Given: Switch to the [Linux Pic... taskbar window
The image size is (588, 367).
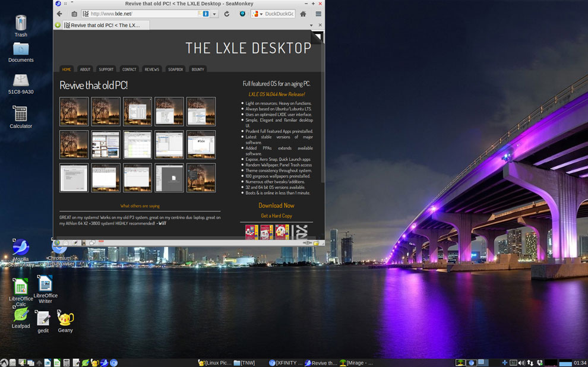Looking at the screenshot, I should (215, 363).
